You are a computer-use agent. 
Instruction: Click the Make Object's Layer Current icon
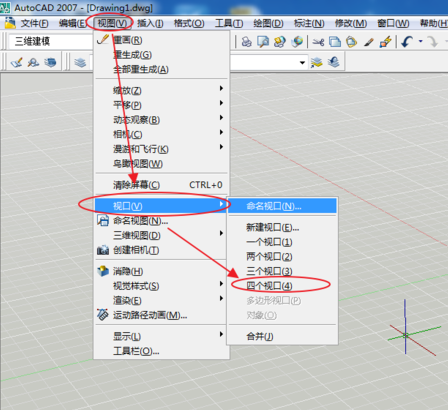click(x=317, y=62)
